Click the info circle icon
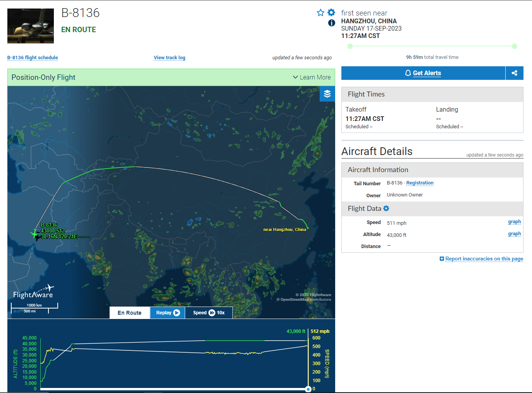This screenshot has height=393, width=532. [332, 23]
